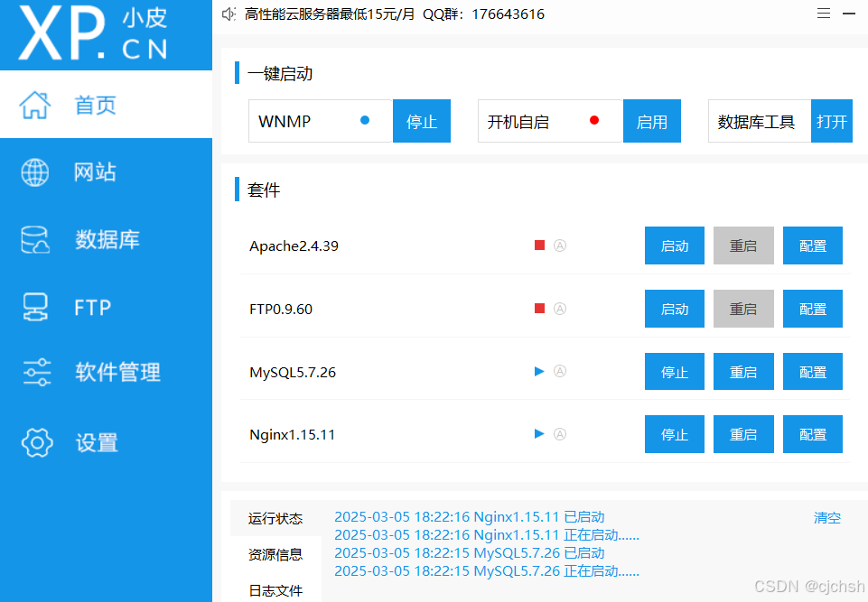Open FTP0.9.60 配置 settings
The image size is (868, 602).
click(x=813, y=309)
